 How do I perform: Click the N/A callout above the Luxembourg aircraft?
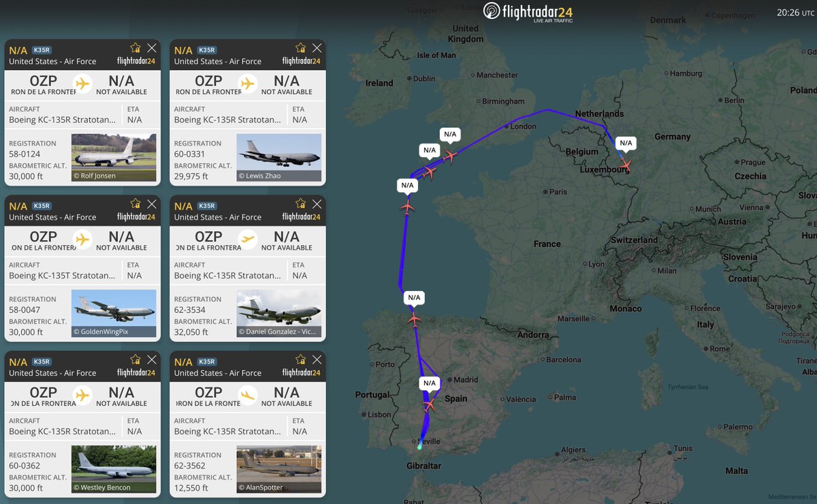pyautogui.click(x=626, y=144)
